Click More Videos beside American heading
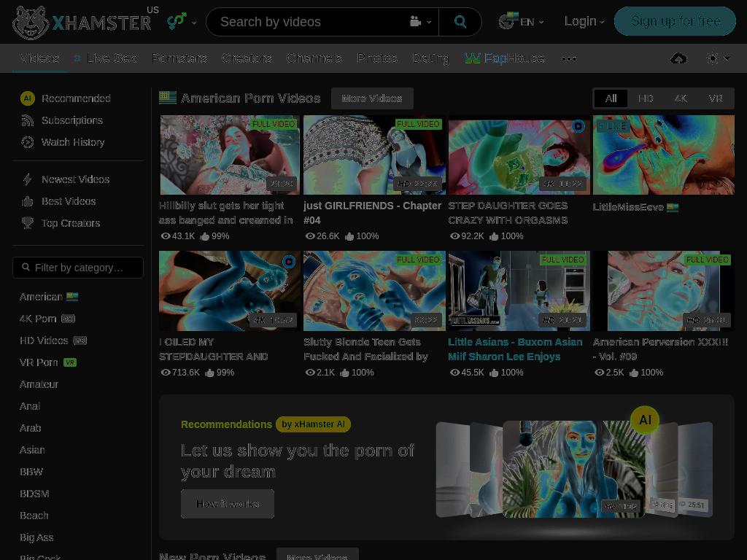The width and height of the screenshot is (747, 560). pos(371,98)
